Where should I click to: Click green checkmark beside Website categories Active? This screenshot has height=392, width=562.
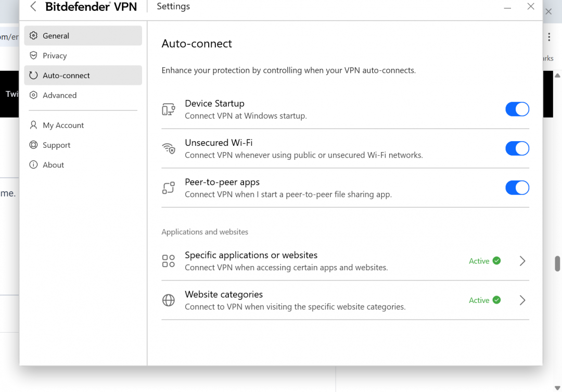pos(496,300)
